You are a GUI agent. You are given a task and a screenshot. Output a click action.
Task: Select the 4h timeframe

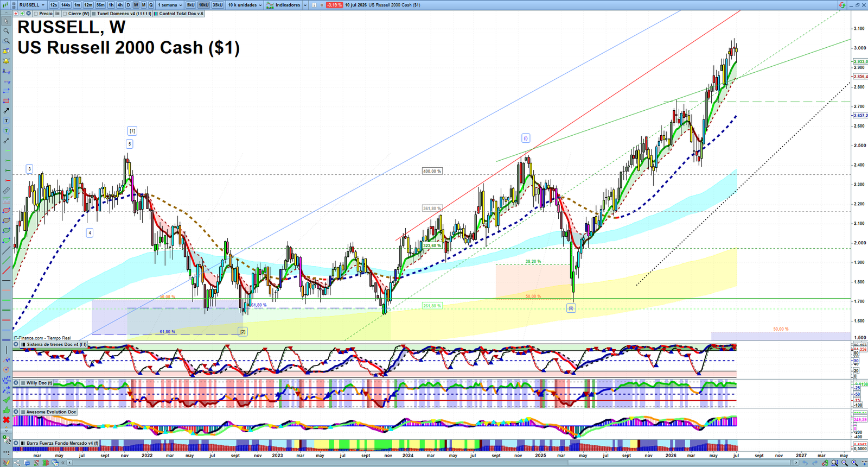pyautogui.click(x=120, y=5)
